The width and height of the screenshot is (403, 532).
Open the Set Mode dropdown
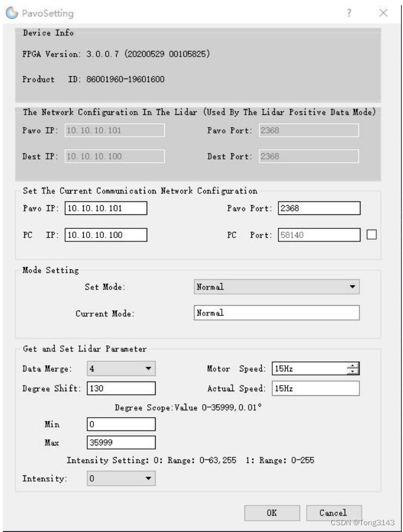tap(277, 287)
